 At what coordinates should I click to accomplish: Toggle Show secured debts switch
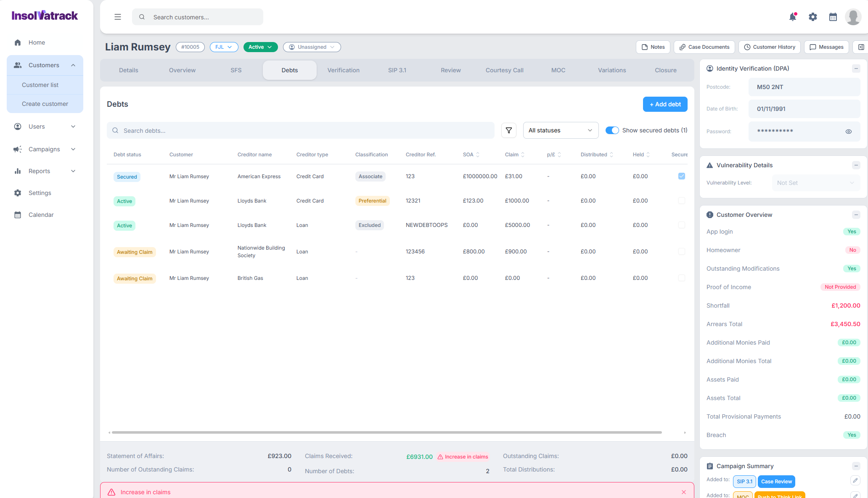612,130
